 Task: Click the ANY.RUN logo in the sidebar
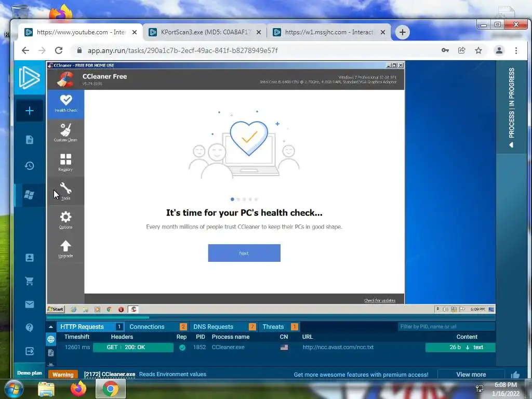tap(29, 78)
